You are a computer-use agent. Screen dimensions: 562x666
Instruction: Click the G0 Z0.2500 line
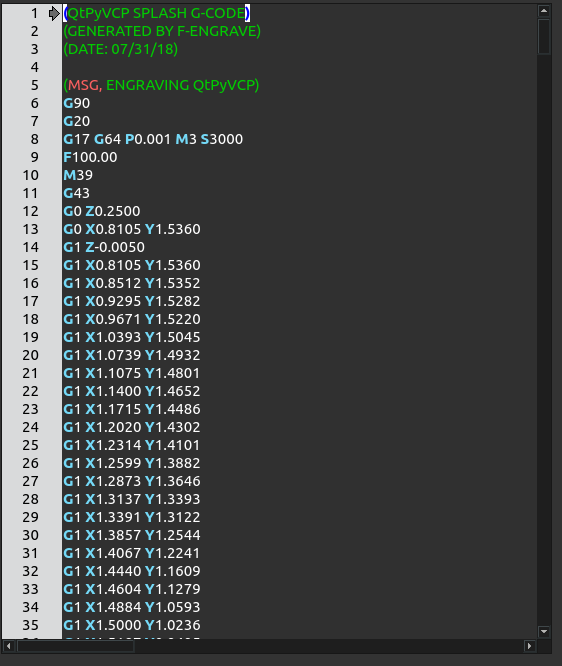point(102,211)
